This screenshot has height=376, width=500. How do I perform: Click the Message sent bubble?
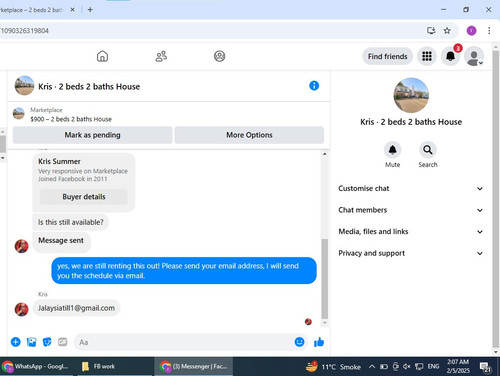(x=61, y=241)
